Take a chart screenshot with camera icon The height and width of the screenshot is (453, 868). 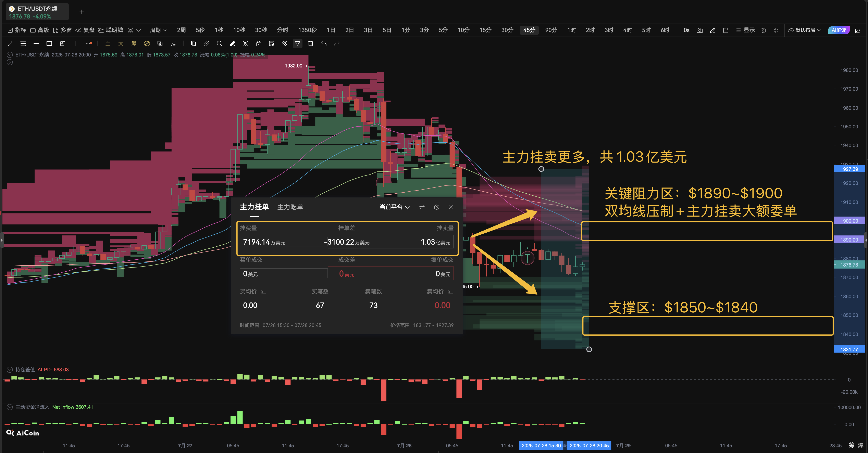[700, 30]
